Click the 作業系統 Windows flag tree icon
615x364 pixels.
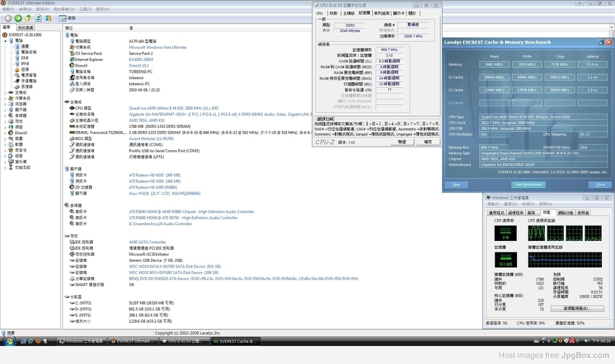11,98
